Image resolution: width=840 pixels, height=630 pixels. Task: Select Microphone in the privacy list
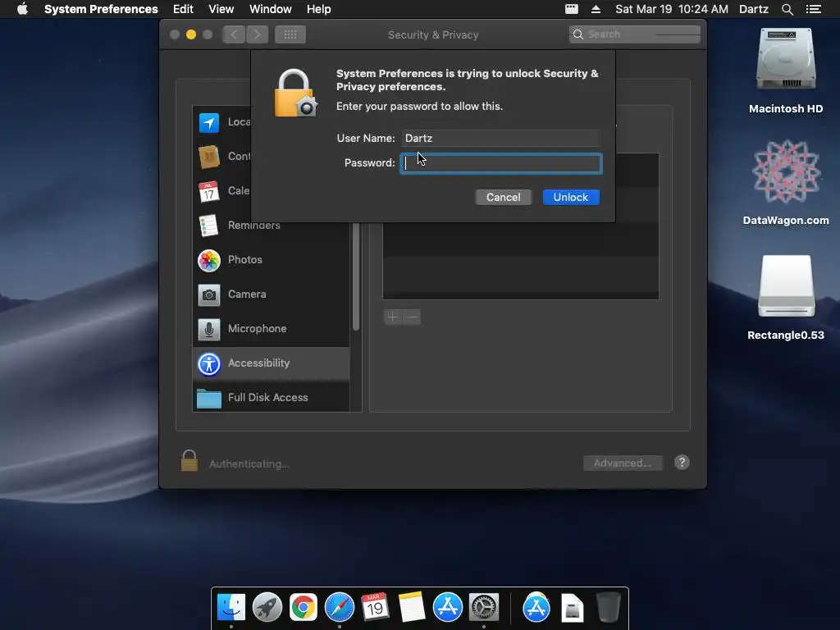271,329
